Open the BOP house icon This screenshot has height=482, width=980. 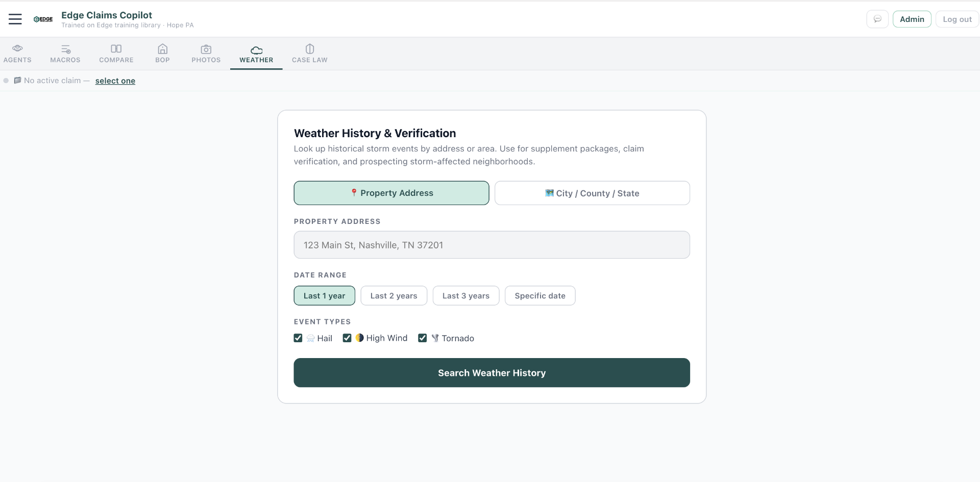click(x=162, y=49)
